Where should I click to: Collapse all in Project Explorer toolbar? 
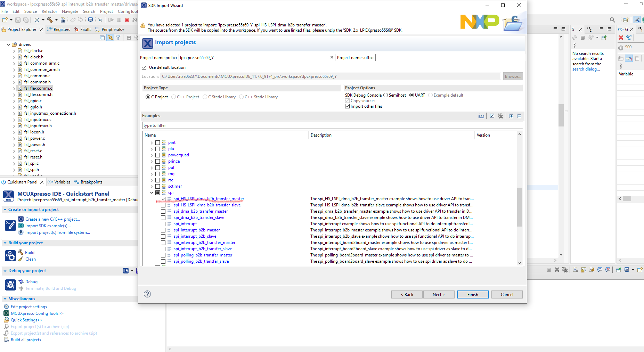pos(102,38)
